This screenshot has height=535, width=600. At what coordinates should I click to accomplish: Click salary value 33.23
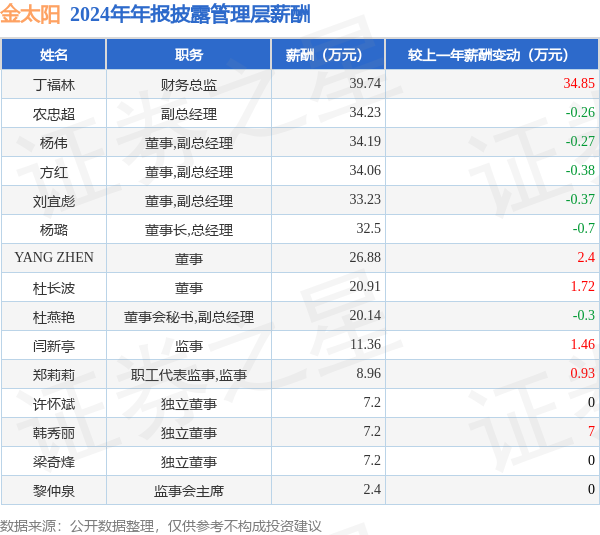pos(365,199)
